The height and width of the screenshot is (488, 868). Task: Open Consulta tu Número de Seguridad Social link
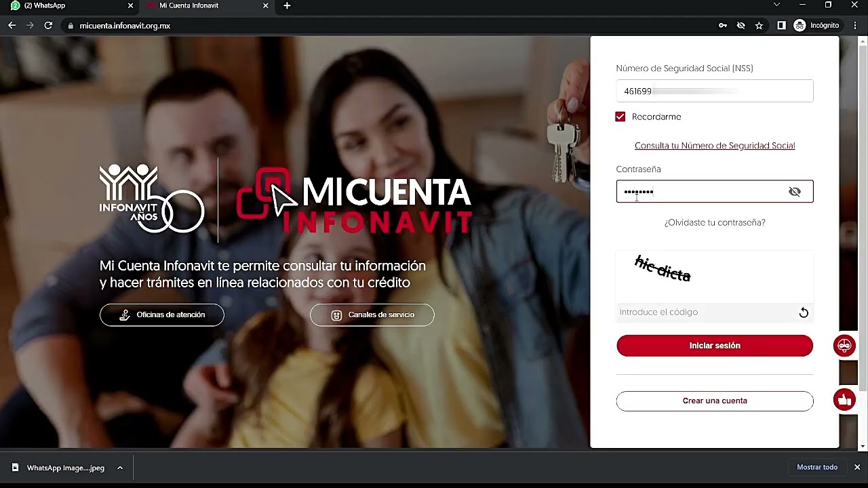point(715,146)
